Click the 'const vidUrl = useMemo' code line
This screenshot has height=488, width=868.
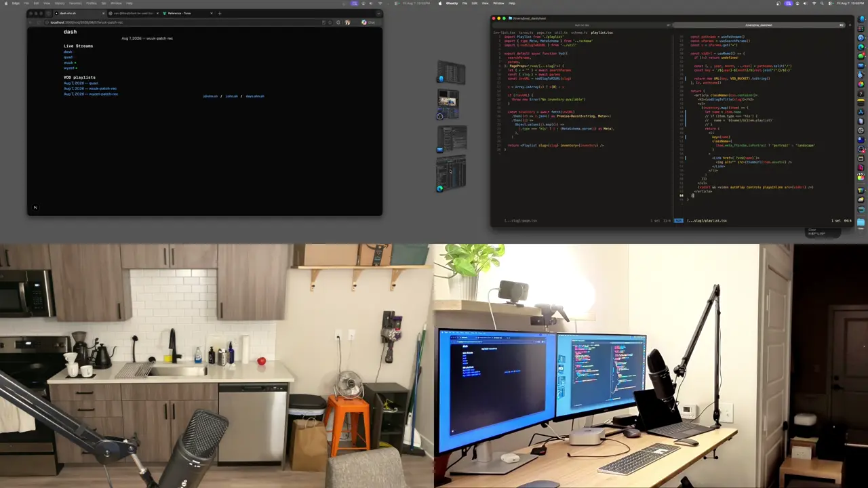tap(717, 54)
